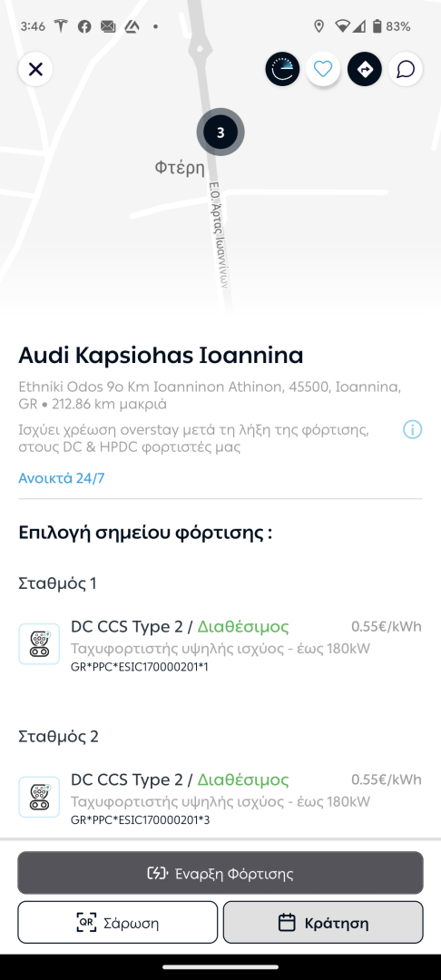Start charging with Εναρξη Φόρτισης button
The image size is (441, 980).
[220, 873]
